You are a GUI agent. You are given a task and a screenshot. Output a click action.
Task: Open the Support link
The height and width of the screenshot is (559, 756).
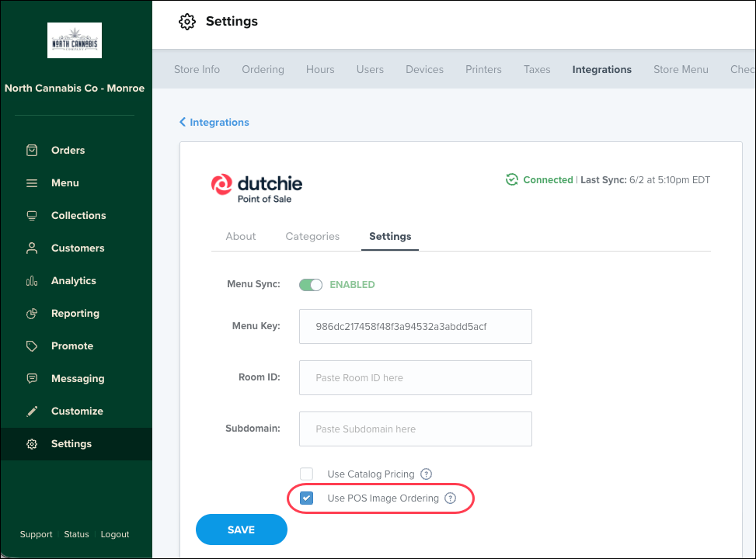click(37, 534)
